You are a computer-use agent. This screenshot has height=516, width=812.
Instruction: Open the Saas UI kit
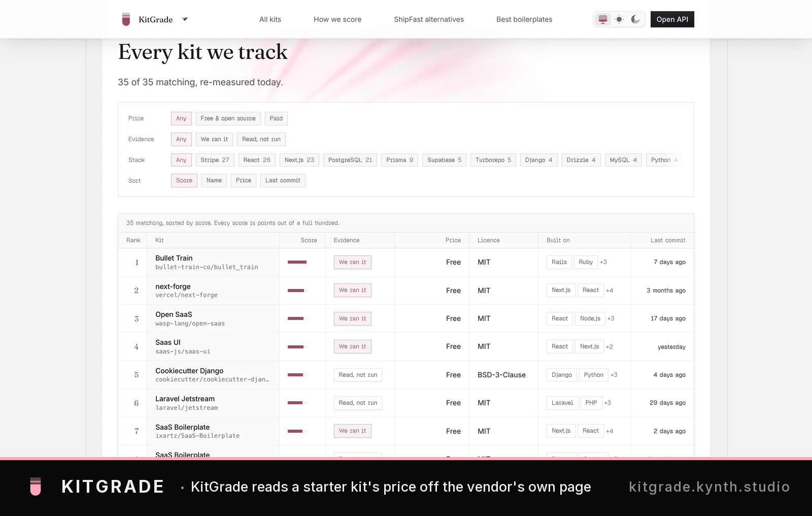coord(168,342)
